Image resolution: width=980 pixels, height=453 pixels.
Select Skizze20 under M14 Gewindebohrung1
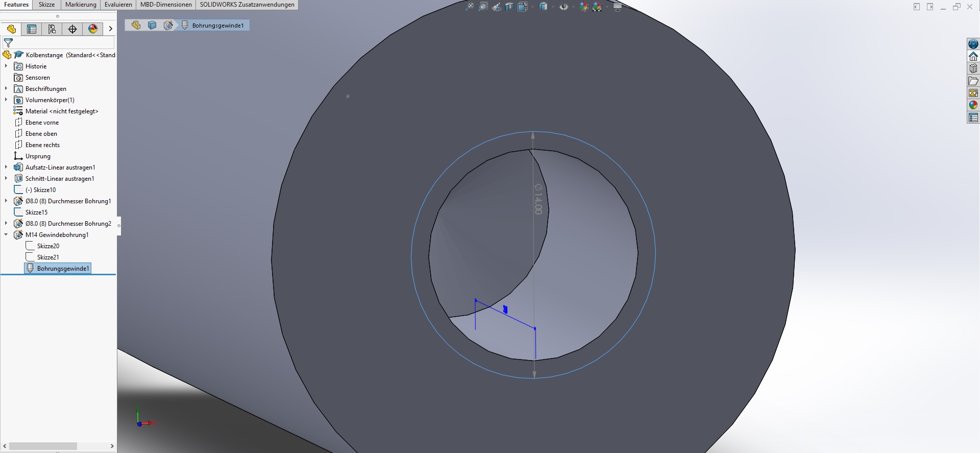coord(43,246)
